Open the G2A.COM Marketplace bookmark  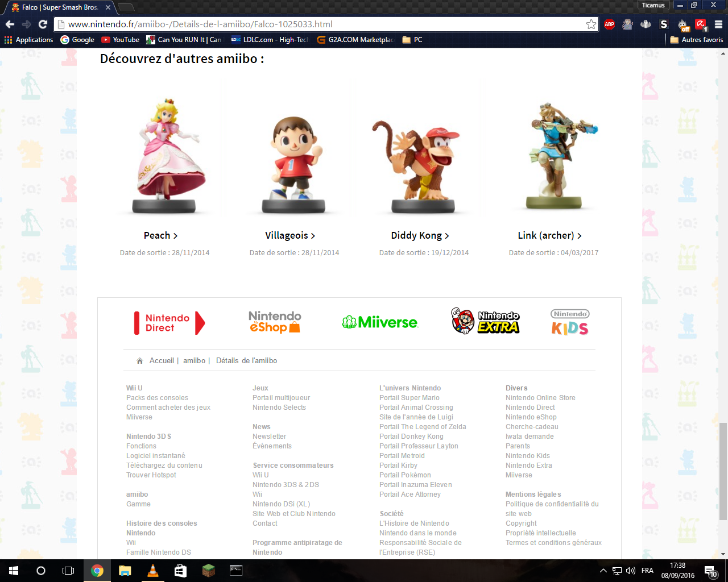355,40
